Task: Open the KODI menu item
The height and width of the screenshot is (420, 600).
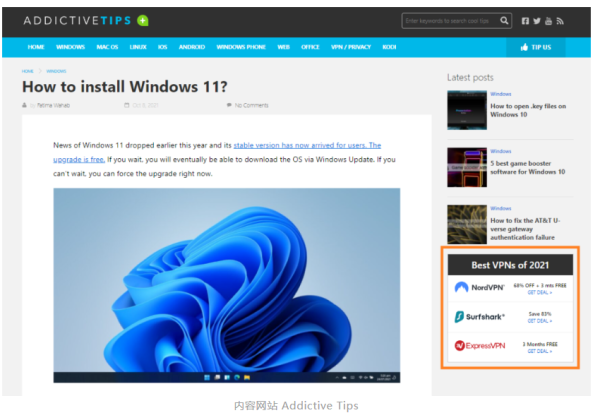Action: [x=389, y=47]
